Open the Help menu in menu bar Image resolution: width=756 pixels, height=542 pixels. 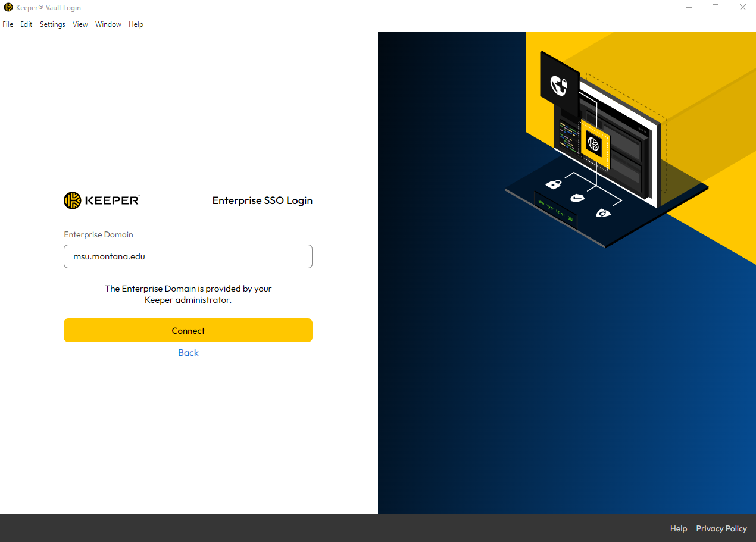pos(136,24)
